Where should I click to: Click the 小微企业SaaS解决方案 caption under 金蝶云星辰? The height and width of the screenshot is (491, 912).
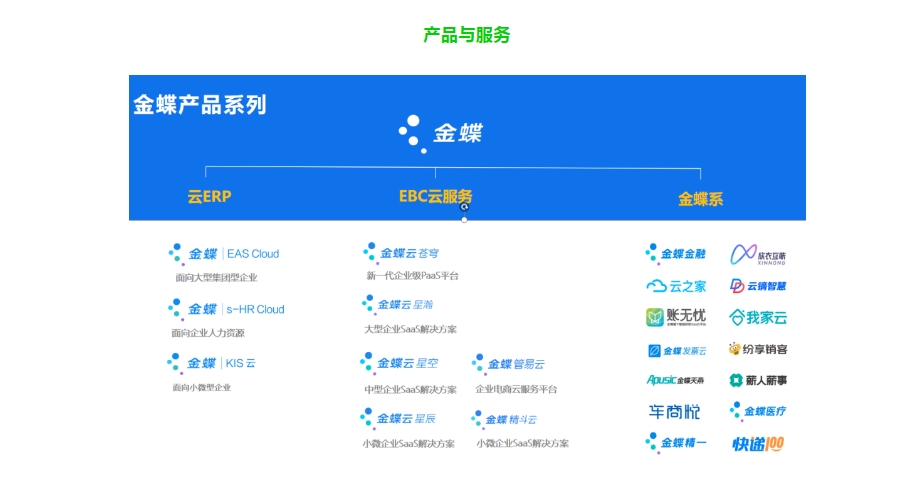[408, 444]
